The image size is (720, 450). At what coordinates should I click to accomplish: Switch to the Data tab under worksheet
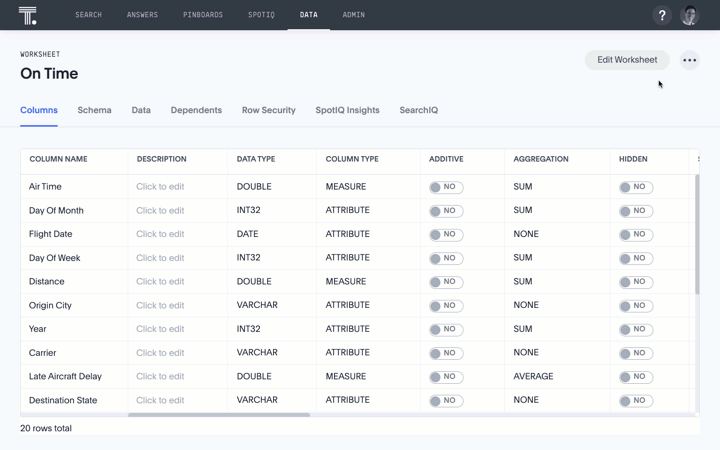click(x=141, y=110)
